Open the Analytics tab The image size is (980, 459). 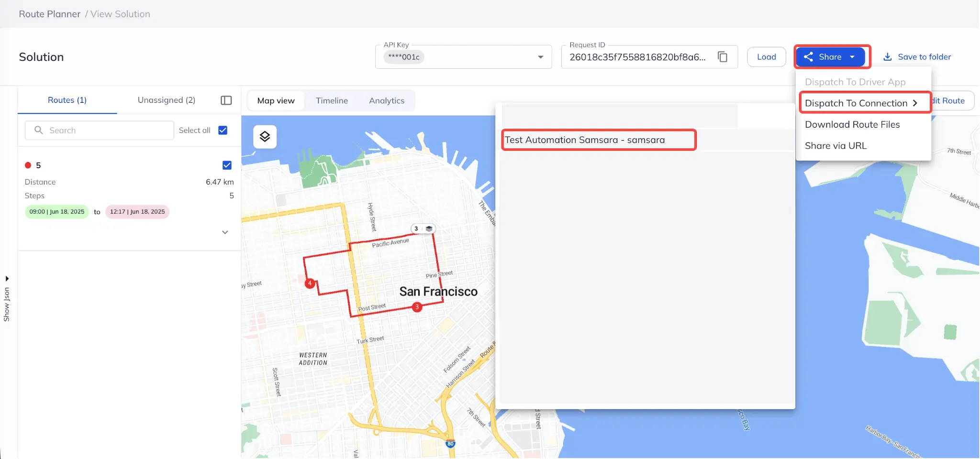point(387,101)
